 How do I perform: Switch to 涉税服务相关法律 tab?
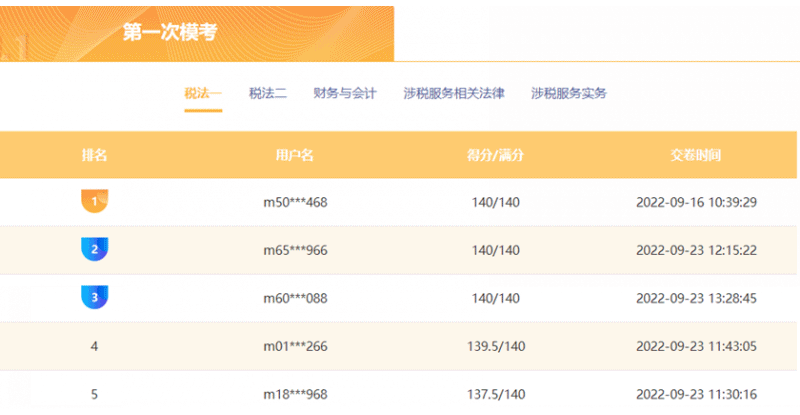coord(454,93)
